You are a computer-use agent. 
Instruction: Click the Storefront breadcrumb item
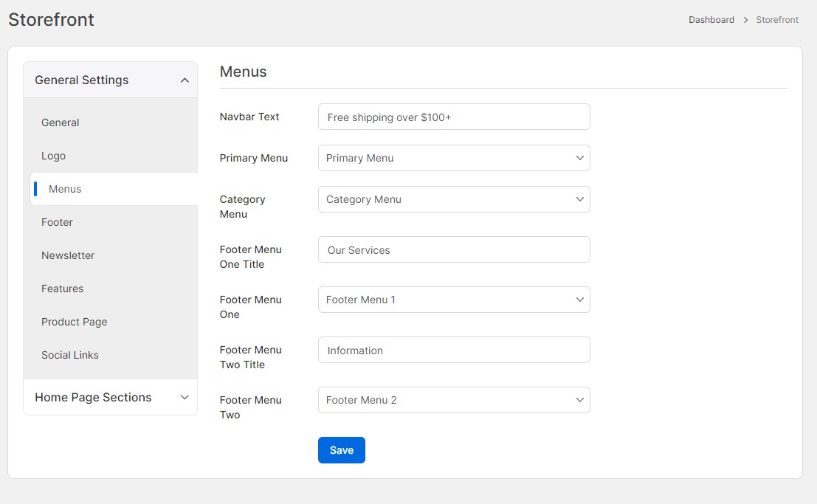click(777, 20)
